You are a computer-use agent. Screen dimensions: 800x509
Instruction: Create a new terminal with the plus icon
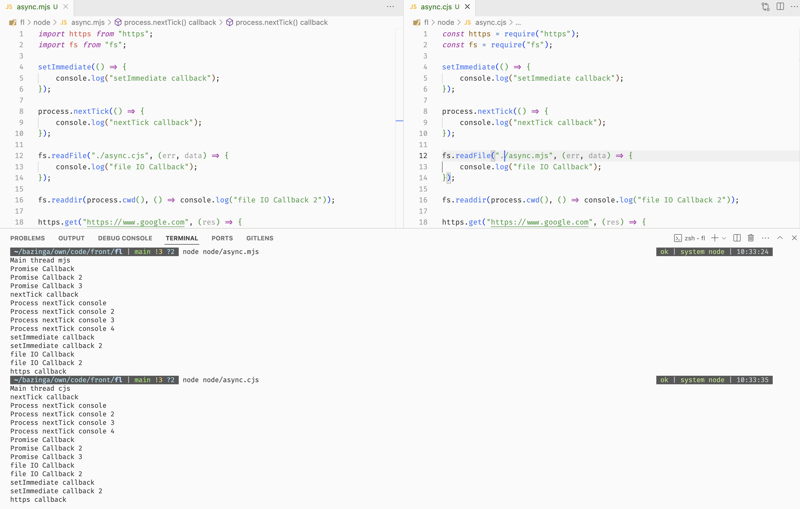click(x=715, y=238)
